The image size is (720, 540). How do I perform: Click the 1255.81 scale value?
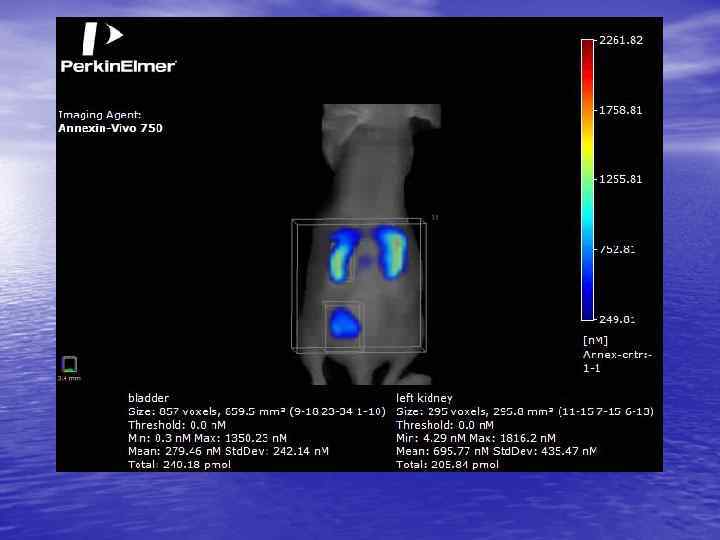[x=620, y=179]
